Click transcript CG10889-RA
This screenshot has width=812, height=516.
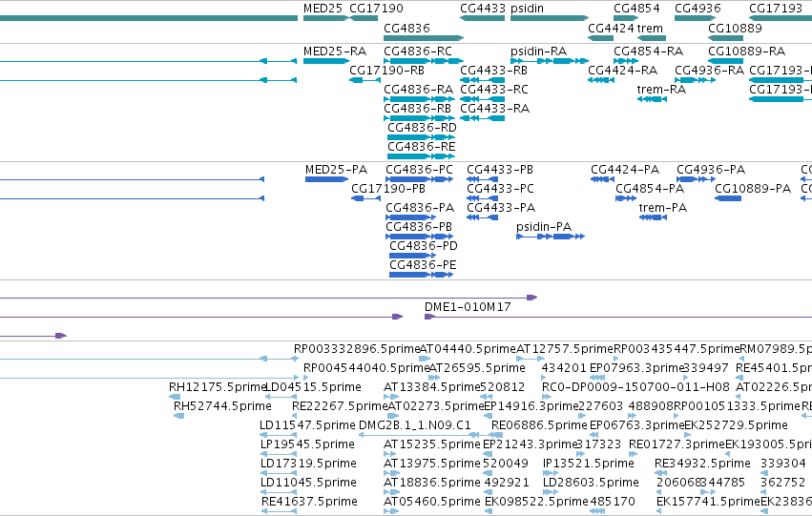pyautogui.click(x=746, y=52)
